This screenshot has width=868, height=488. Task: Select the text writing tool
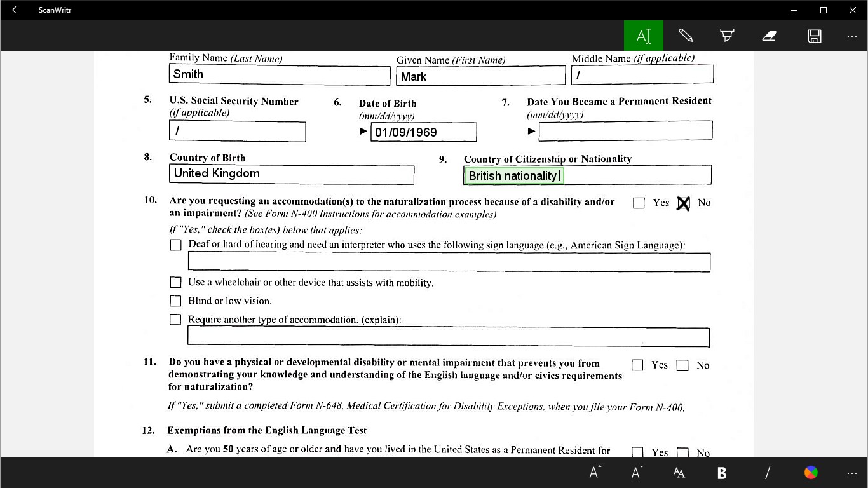(x=644, y=36)
